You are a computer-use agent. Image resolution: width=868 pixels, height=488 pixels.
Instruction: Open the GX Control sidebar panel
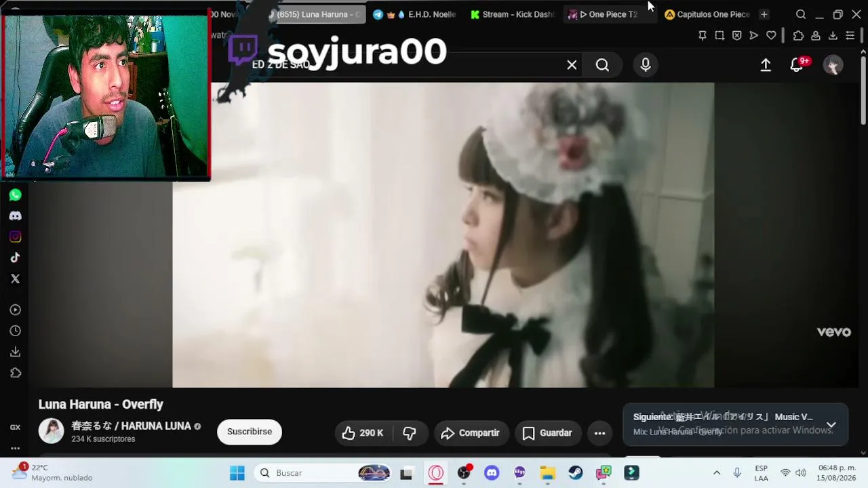[16, 427]
